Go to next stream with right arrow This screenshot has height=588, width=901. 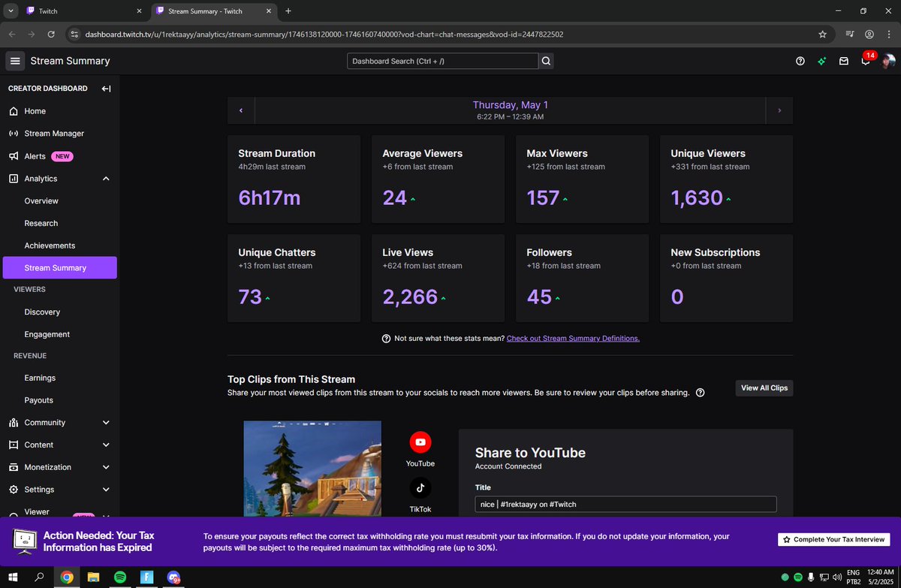779,110
